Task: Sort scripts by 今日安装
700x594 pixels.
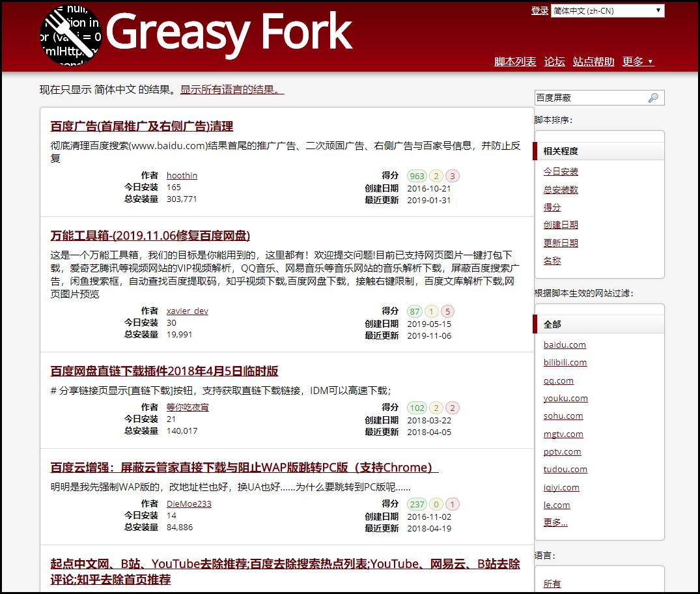Action: [x=560, y=171]
